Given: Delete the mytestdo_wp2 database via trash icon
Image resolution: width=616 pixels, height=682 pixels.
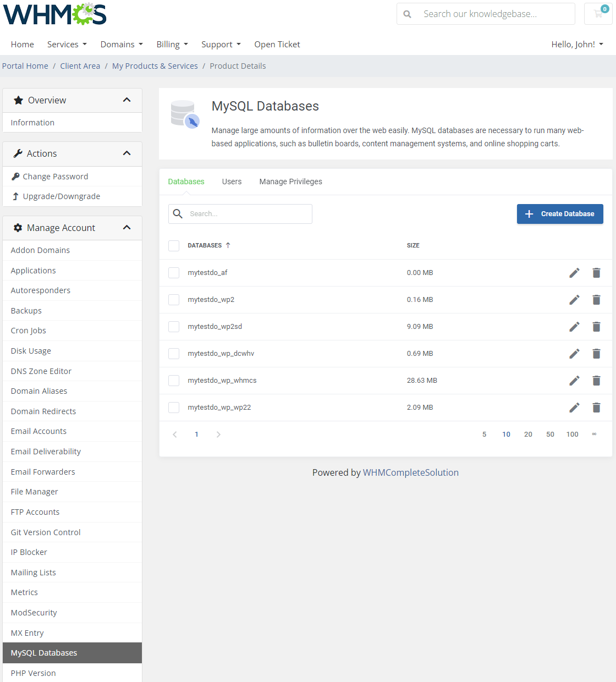Looking at the screenshot, I should 596,300.
